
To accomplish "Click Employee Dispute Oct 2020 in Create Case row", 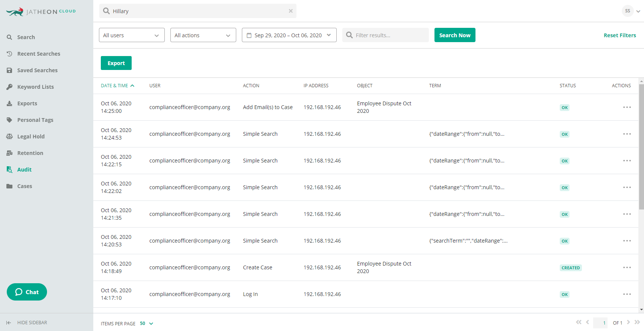I will point(384,267).
